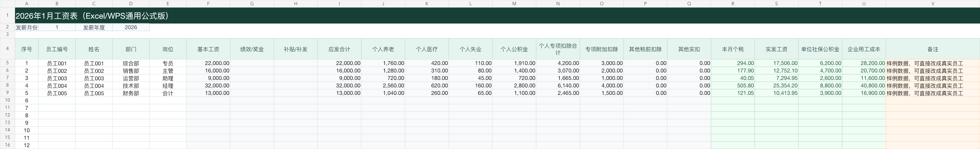The height and width of the screenshot is (149, 980).
Task: Click pension value 2,560.00
Action: tap(383, 86)
